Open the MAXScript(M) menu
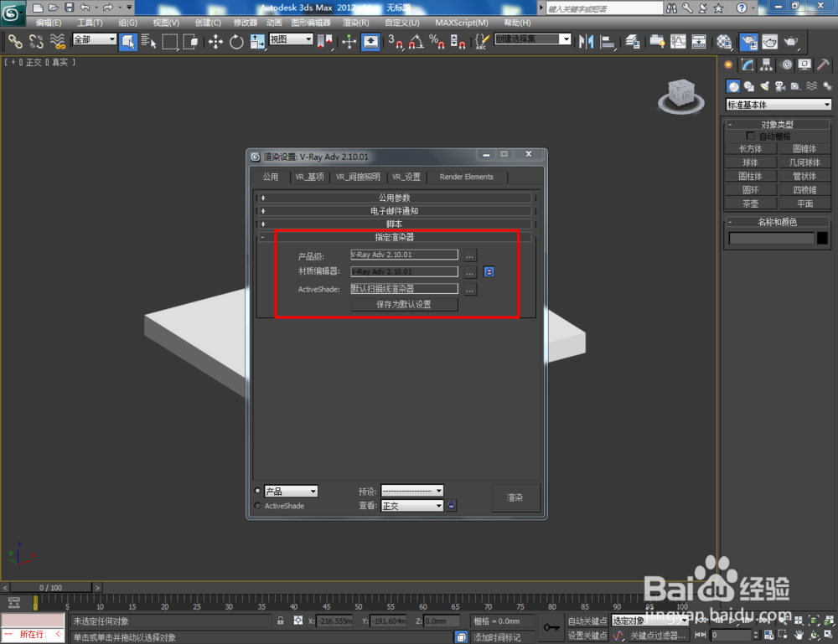Screen dimensions: 838x644 click(x=462, y=23)
